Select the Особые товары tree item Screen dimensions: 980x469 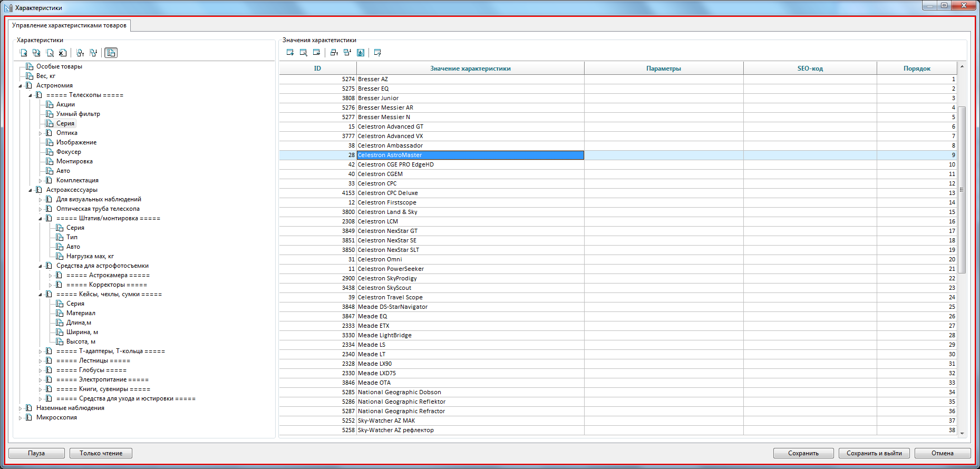(x=59, y=67)
